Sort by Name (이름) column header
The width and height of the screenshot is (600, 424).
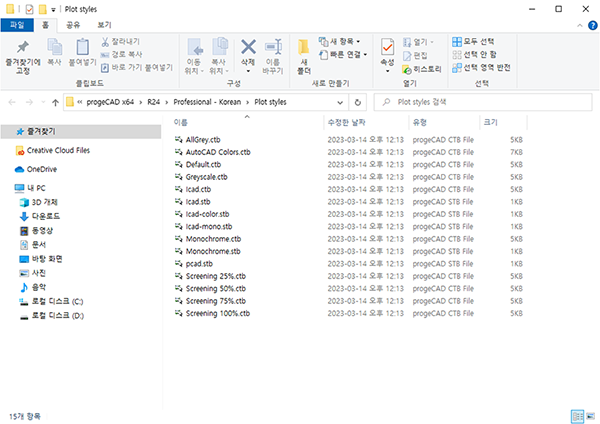pos(247,122)
